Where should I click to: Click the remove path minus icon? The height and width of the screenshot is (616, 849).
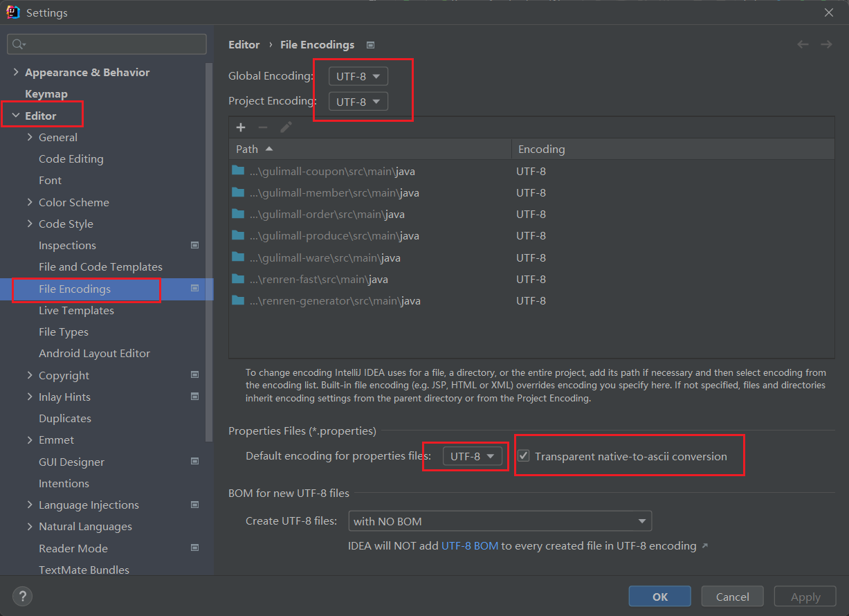coord(262,127)
